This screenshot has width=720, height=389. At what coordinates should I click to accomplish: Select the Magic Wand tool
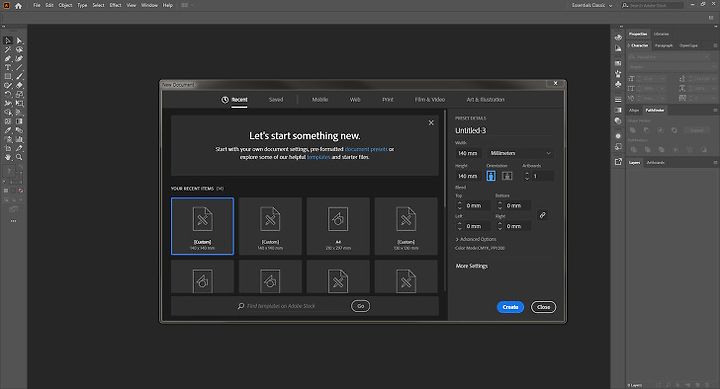click(x=8, y=50)
